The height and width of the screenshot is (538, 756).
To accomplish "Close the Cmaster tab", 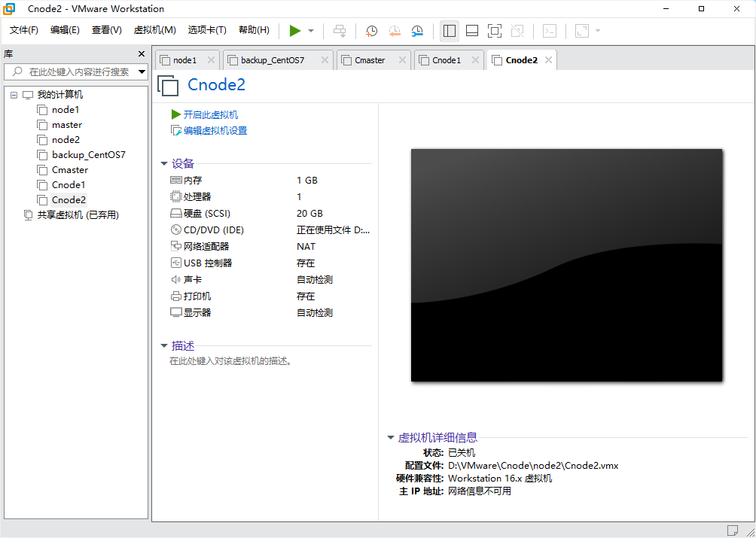I will [402, 60].
